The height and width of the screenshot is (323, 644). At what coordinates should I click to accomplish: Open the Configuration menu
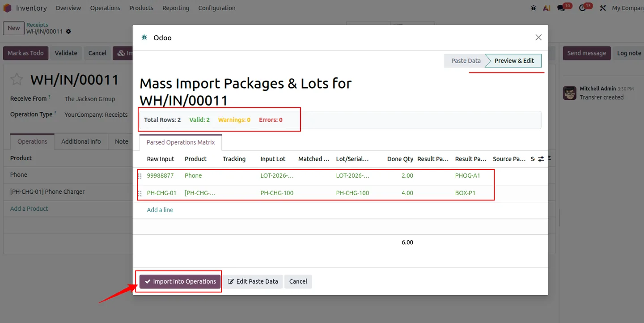point(217,8)
